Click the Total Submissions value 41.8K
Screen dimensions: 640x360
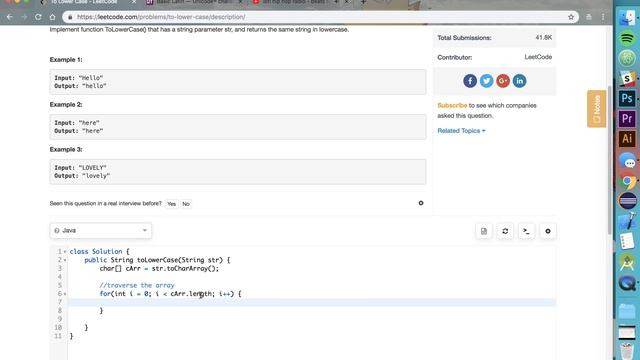click(x=544, y=38)
